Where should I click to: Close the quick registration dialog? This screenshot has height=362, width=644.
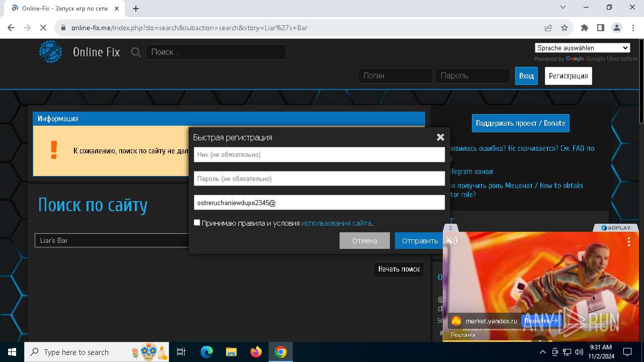[x=440, y=137]
